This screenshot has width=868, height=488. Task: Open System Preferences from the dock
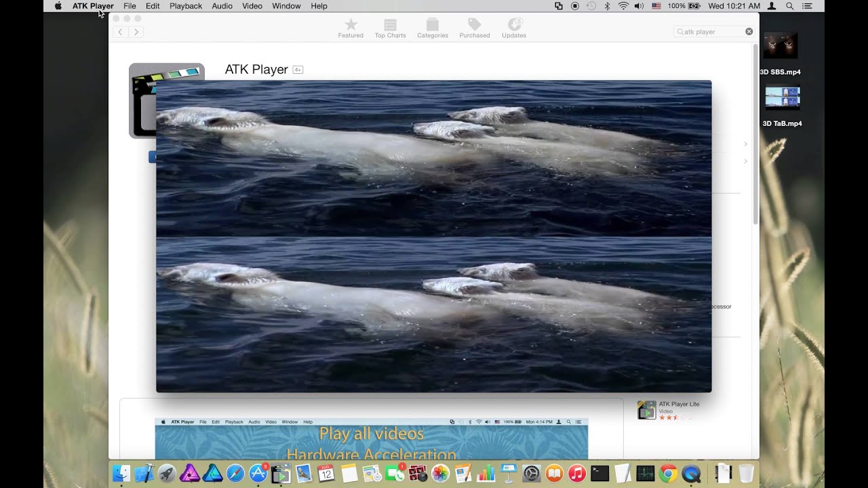coord(531,474)
